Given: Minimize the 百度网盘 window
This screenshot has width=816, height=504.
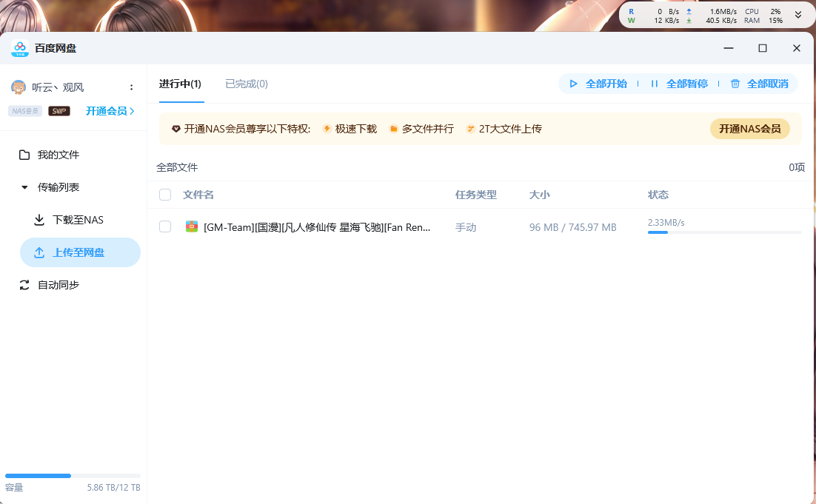Looking at the screenshot, I should pyautogui.click(x=729, y=48).
